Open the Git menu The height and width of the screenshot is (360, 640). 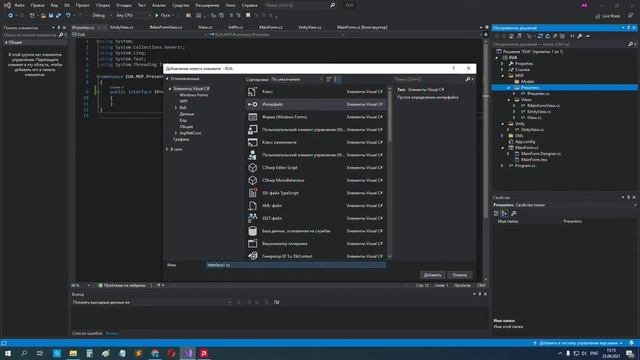67,5
